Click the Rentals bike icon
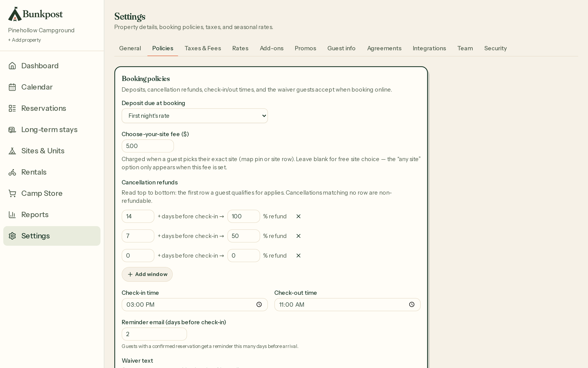588x368 pixels. (12, 172)
